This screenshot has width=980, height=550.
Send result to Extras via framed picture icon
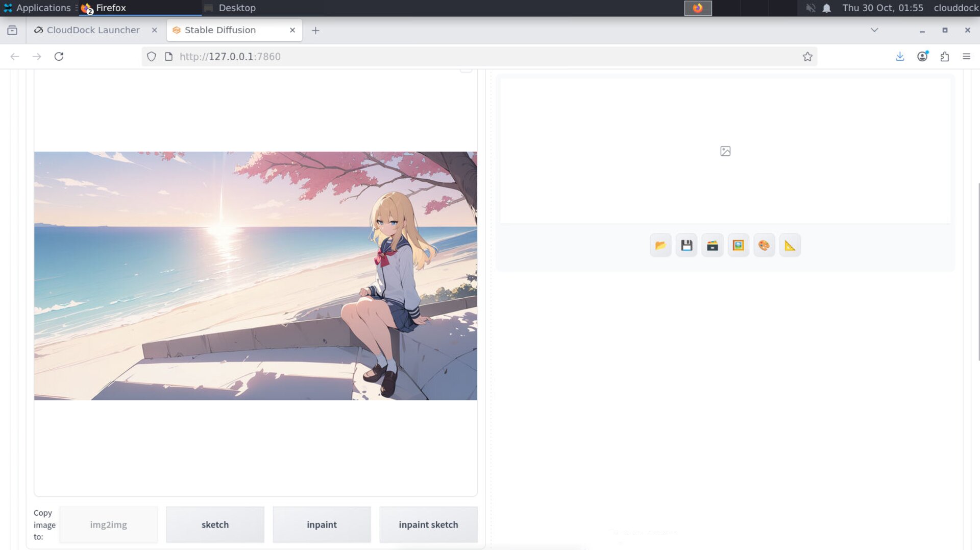(x=738, y=245)
